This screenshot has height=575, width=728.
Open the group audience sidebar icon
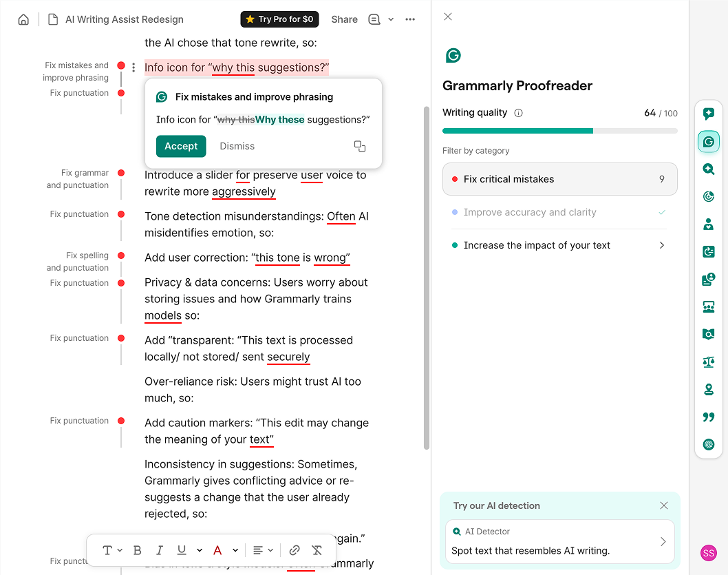click(709, 307)
